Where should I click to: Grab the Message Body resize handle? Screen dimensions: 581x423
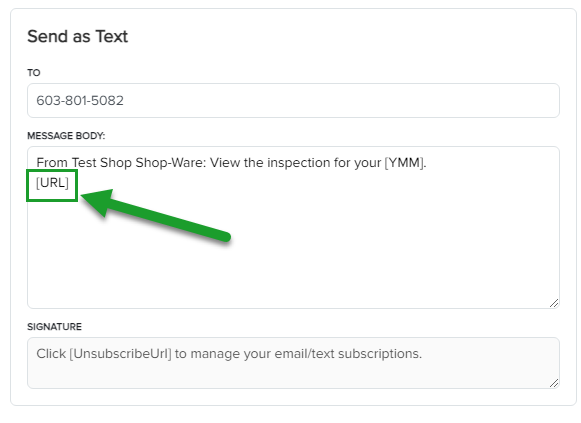(554, 303)
